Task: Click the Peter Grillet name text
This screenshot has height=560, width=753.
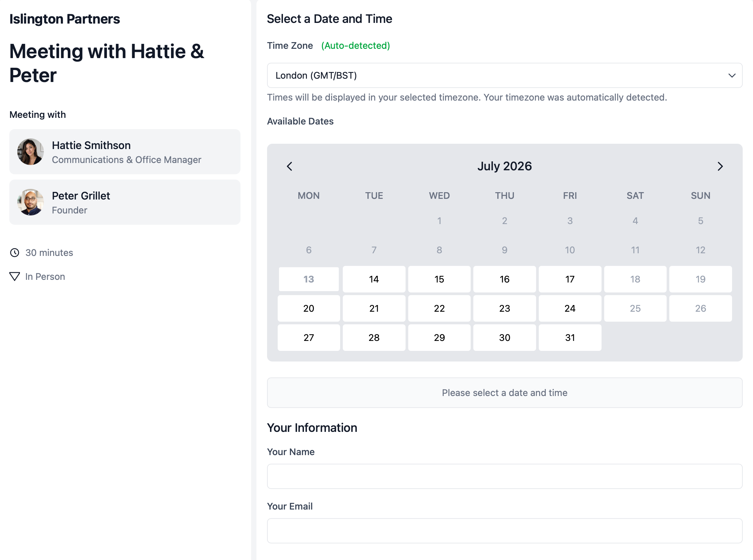Action: coord(81,196)
